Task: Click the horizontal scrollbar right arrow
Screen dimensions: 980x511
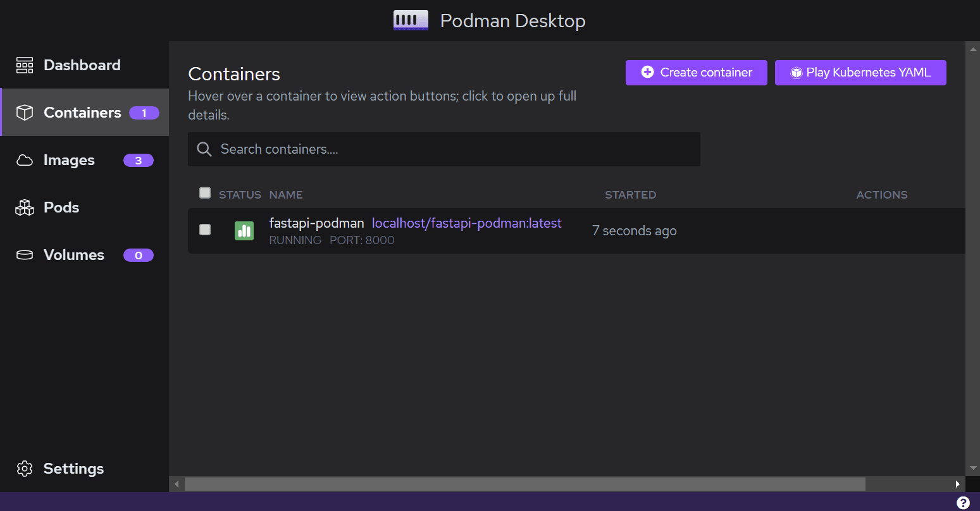Action: [958, 484]
